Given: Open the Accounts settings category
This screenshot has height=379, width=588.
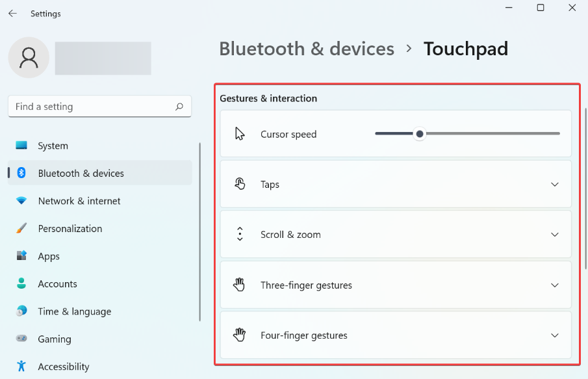Looking at the screenshot, I should tap(57, 284).
